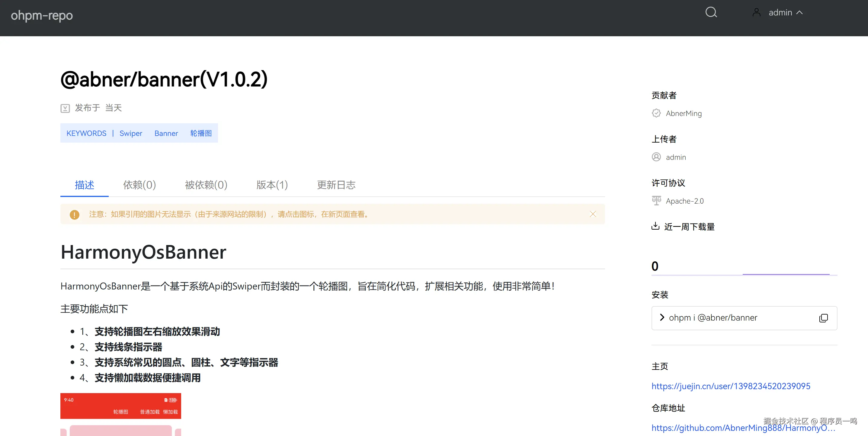Screen dimensions: 868x436
Task: Click the admin uploader avatar icon
Action: click(656, 157)
